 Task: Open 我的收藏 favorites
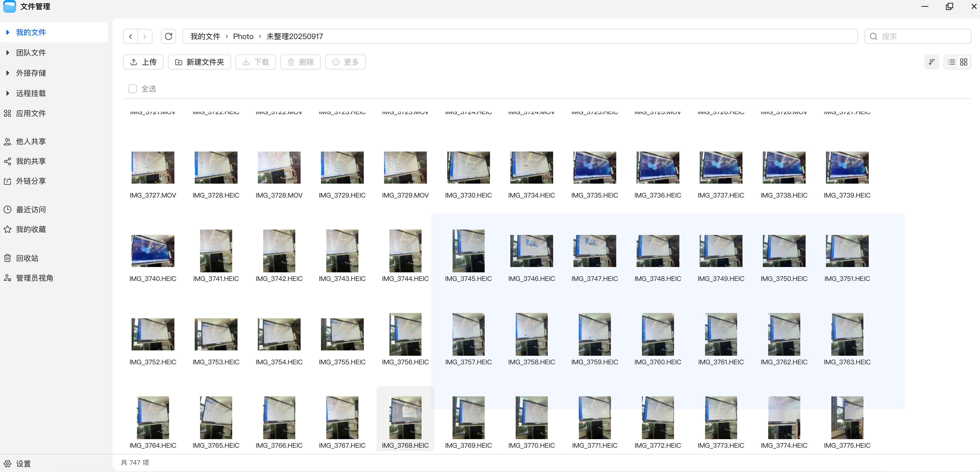31,229
